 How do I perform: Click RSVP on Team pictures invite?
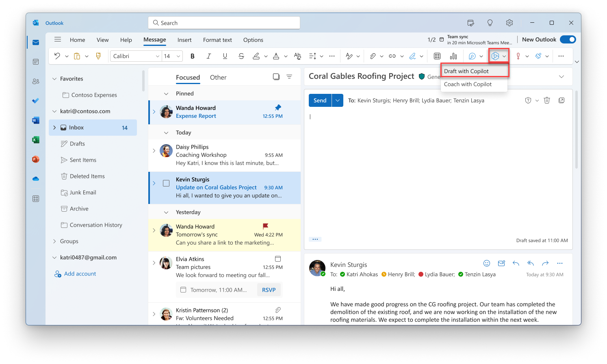(269, 290)
